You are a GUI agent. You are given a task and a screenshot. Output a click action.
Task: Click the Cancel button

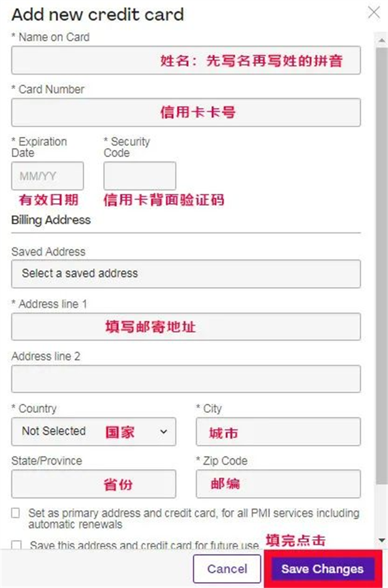tap(227, 569)
